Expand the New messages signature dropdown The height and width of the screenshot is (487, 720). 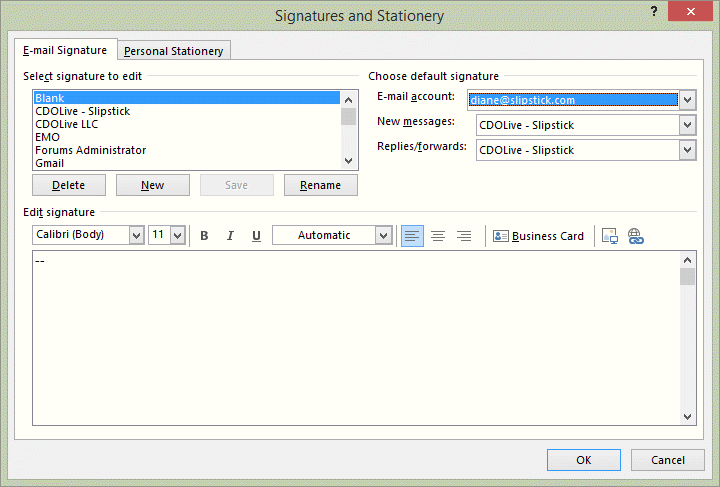[687, 125]
